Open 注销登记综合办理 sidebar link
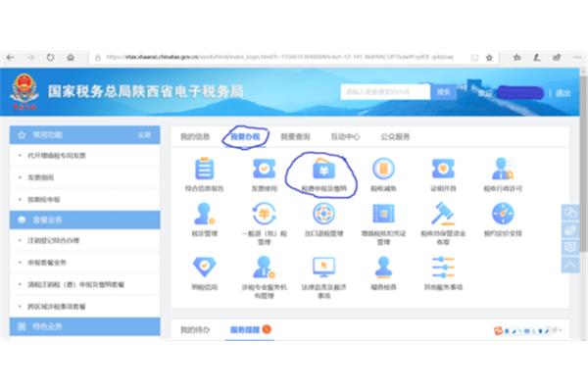Viewport: 588px width, 392px height. click(x=53, y=240)
